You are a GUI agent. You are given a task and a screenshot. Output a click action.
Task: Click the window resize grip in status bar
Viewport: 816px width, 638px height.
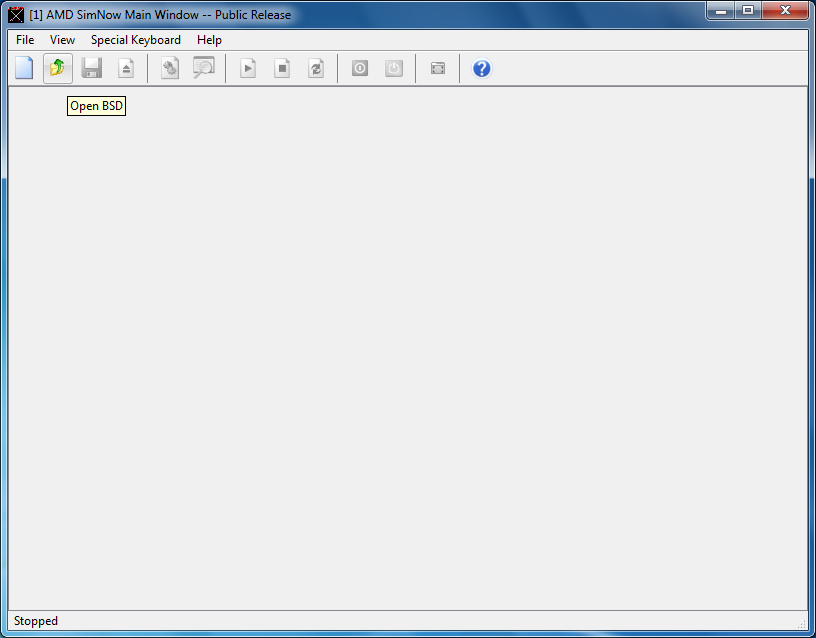click(x=802, y=624)
